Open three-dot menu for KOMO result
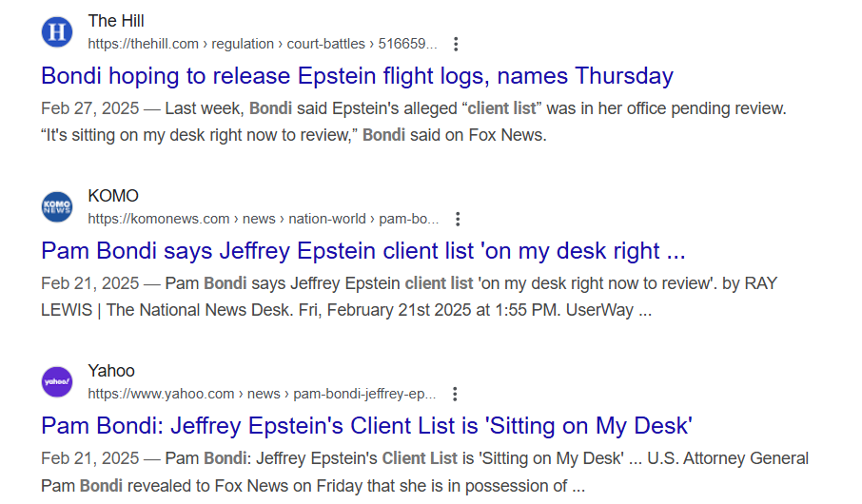Screen dimensions: 862x504 pyautogui.click(x=458, y=219)
